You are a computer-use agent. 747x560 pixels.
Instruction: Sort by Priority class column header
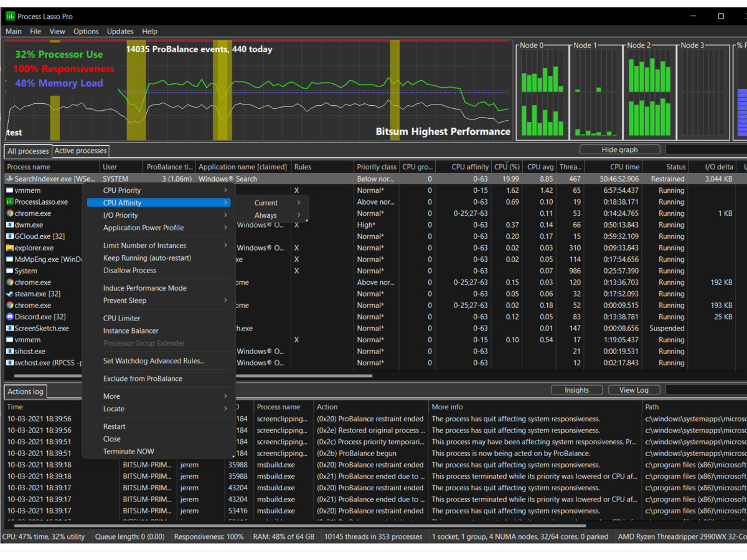tap(377, 167)
